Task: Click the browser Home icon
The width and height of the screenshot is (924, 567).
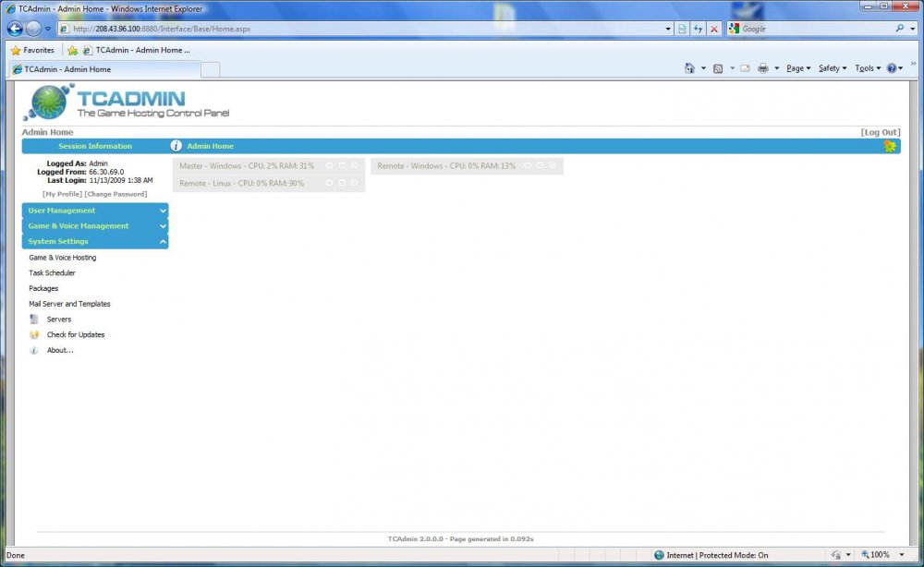Action: tap(689, 68)
